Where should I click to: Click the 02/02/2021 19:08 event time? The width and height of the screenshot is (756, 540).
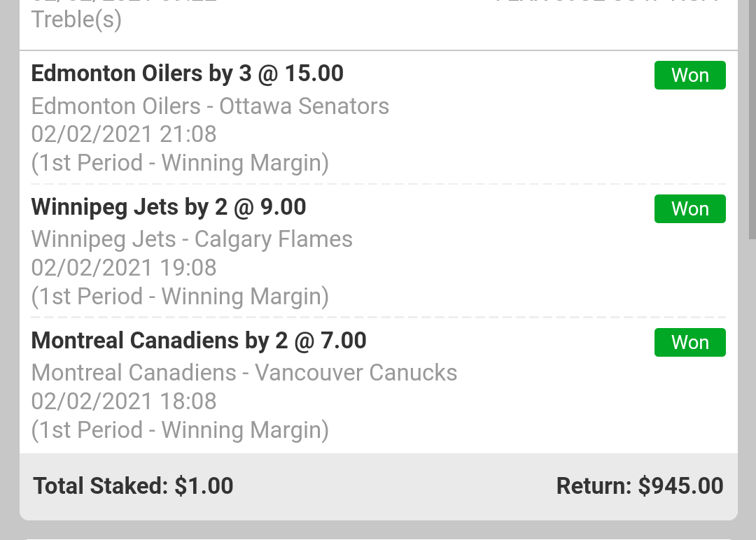coord(124,268)
